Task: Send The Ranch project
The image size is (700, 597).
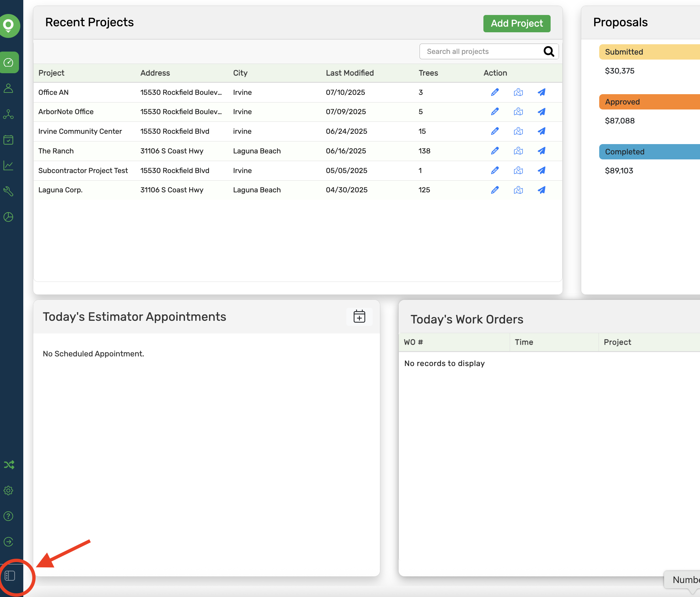Action: [x=542, y=151]
